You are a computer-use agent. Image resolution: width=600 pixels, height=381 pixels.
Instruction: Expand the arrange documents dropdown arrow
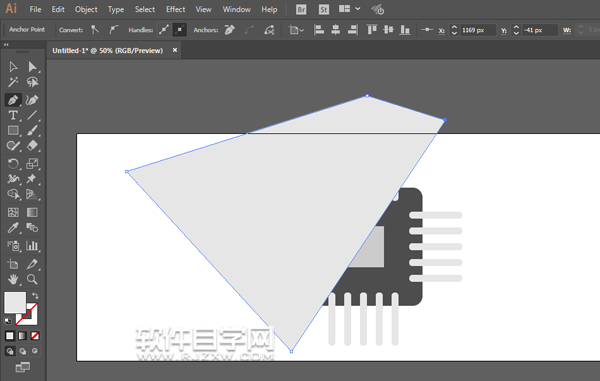point(358,9)
